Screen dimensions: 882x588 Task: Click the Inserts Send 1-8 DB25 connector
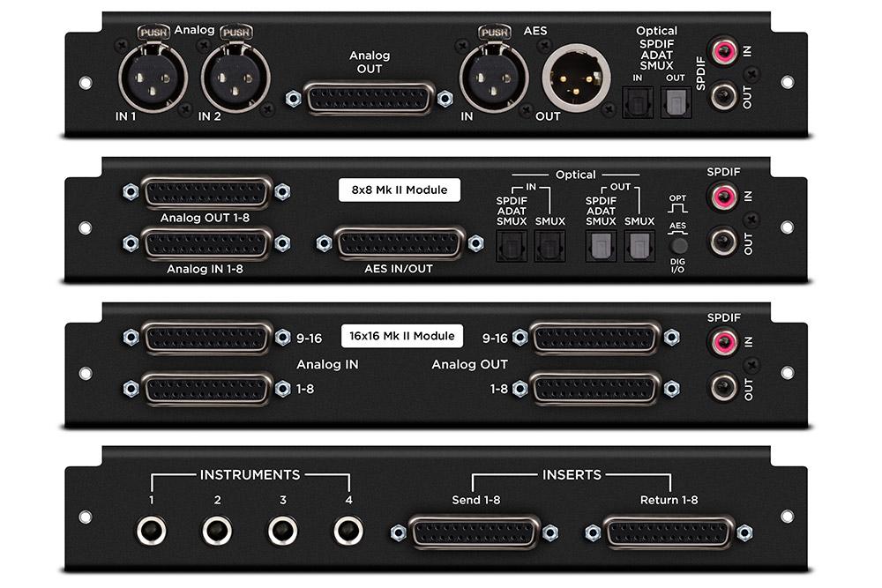click(474, 532)
